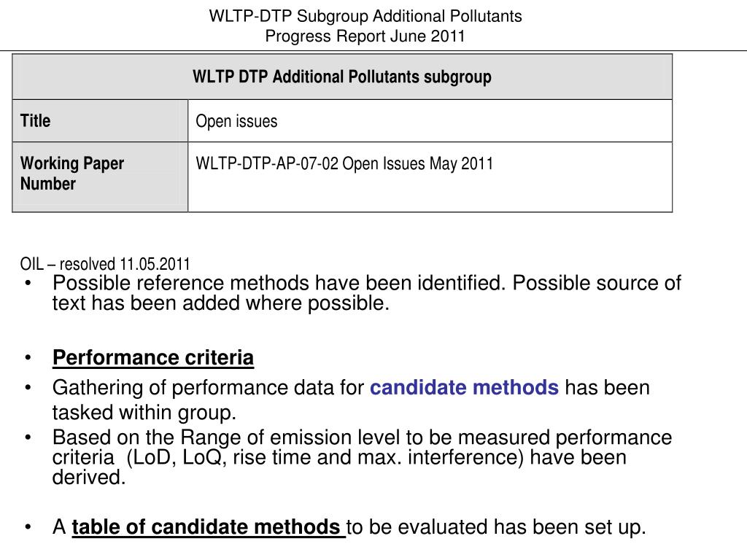Click 'to be evaluated has been set up.'
The width and height of the screenshot is (747, 560).
coord(496,527)
